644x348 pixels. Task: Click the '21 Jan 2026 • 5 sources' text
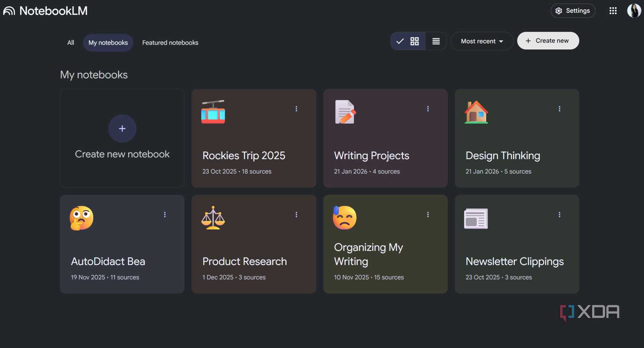(498, 171)
